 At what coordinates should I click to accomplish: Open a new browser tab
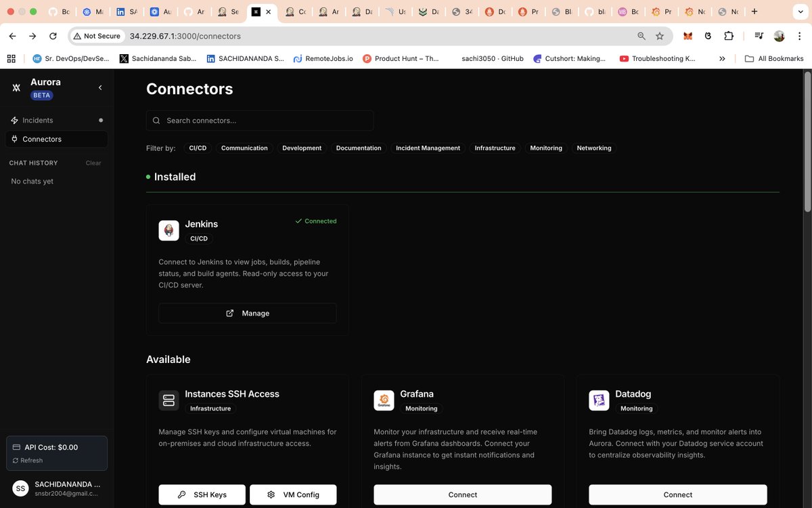tap(754, 12)
